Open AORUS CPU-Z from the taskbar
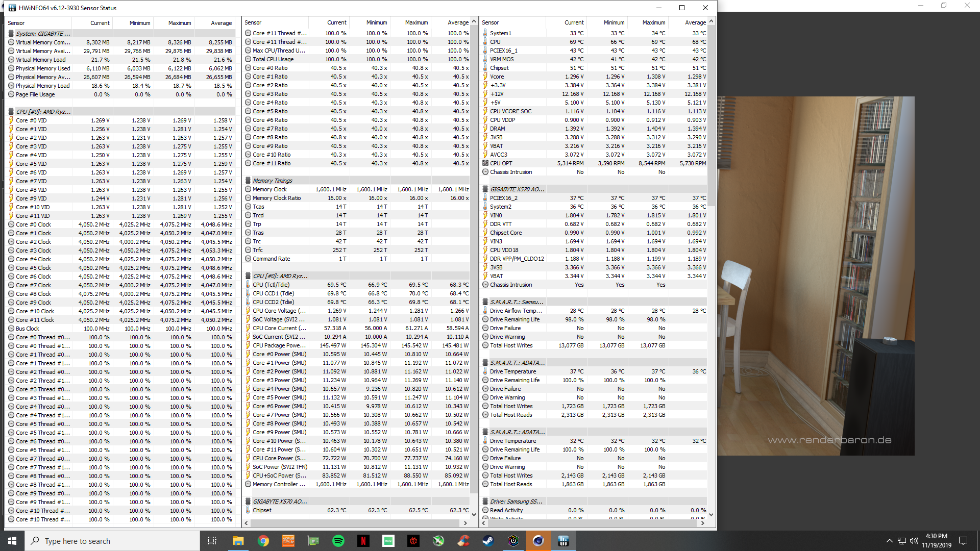This screenshot has width=980, height=551. 288,541
